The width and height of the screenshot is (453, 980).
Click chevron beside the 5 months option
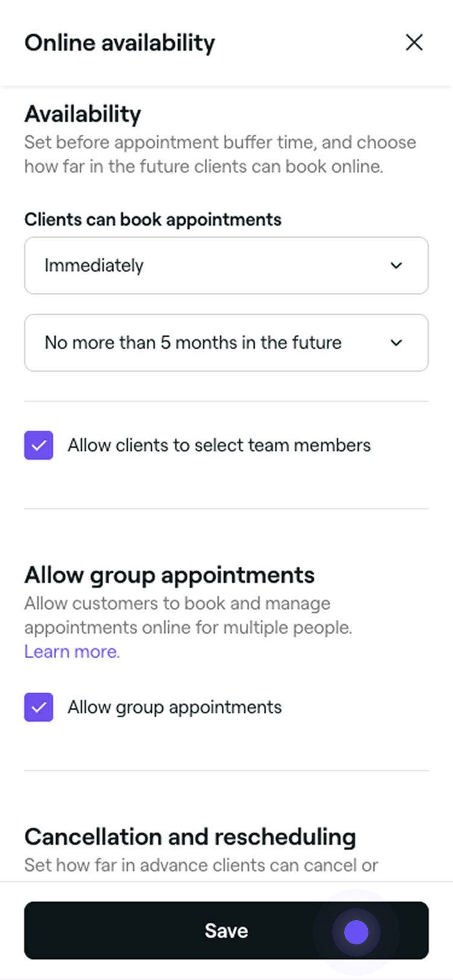tap(396, 343)
